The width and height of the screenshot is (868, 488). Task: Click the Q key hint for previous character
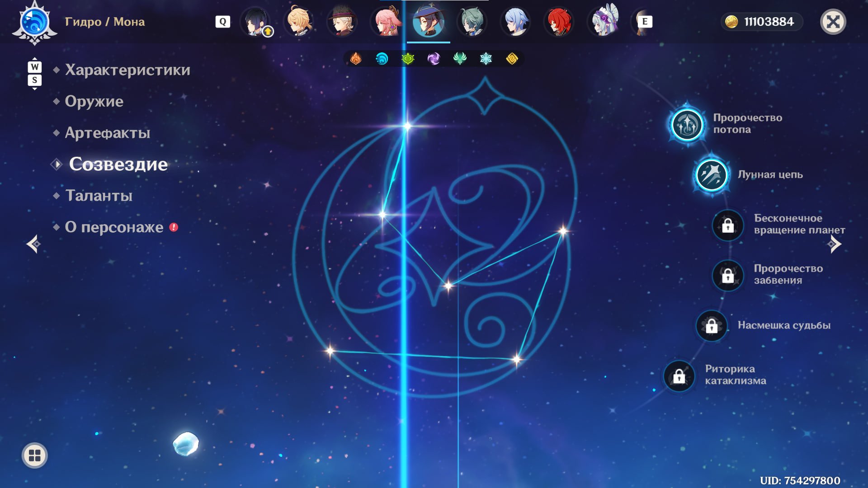click(x=223, y=22)
